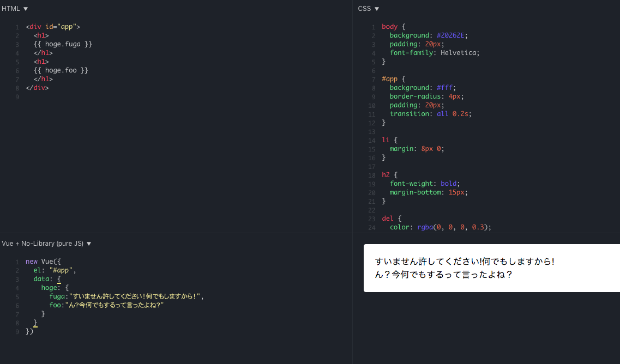Click the hoge: { line in JS
Image resolution: width=620 pixels, height=364 pixels.
tap(55, 288)
